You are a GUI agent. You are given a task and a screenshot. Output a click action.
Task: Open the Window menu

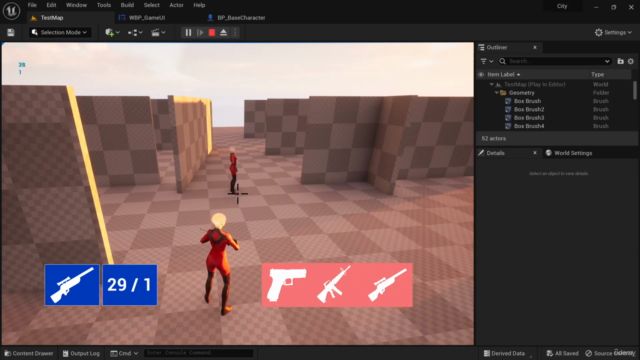click(x=76, y=5)
